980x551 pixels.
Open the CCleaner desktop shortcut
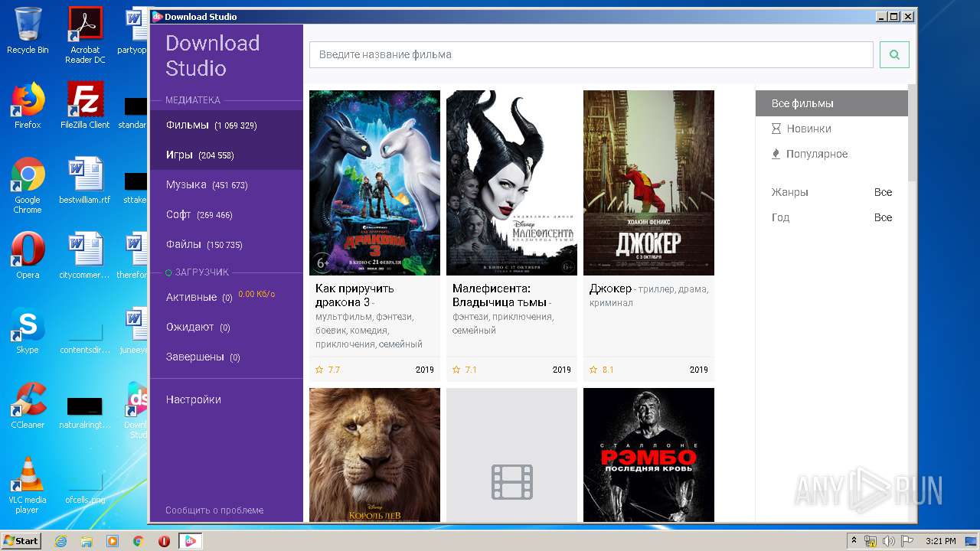pyautogui.click(x=28, y=406)
